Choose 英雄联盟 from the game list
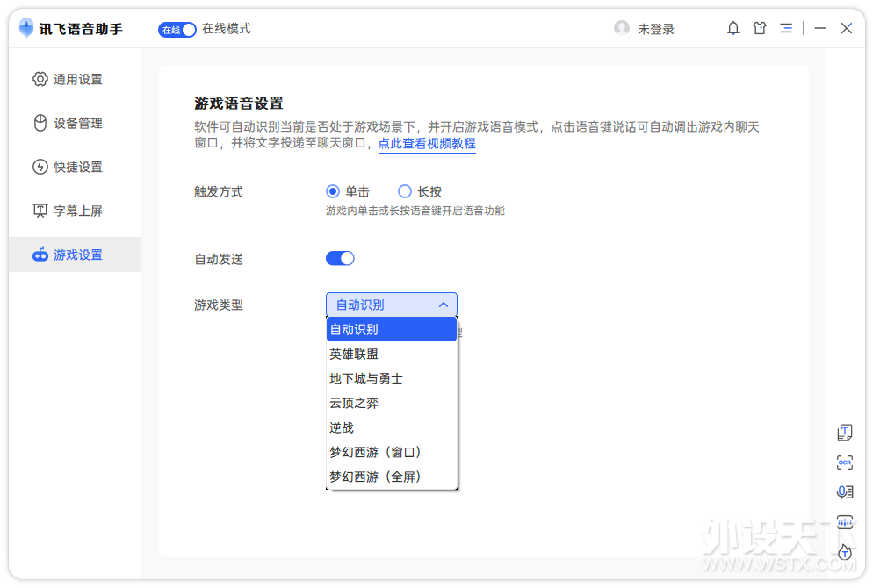Screen dimensions: 873x588 point(392,355)
